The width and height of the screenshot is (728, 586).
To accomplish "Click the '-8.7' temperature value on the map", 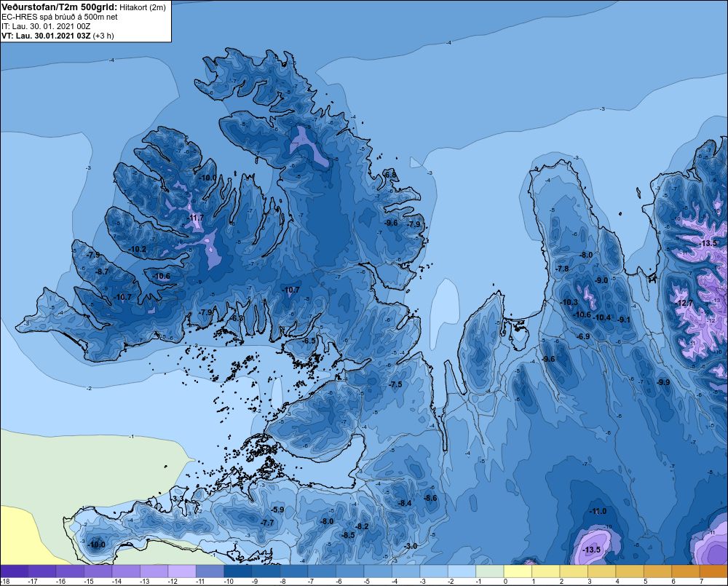I will click(102, 272).
